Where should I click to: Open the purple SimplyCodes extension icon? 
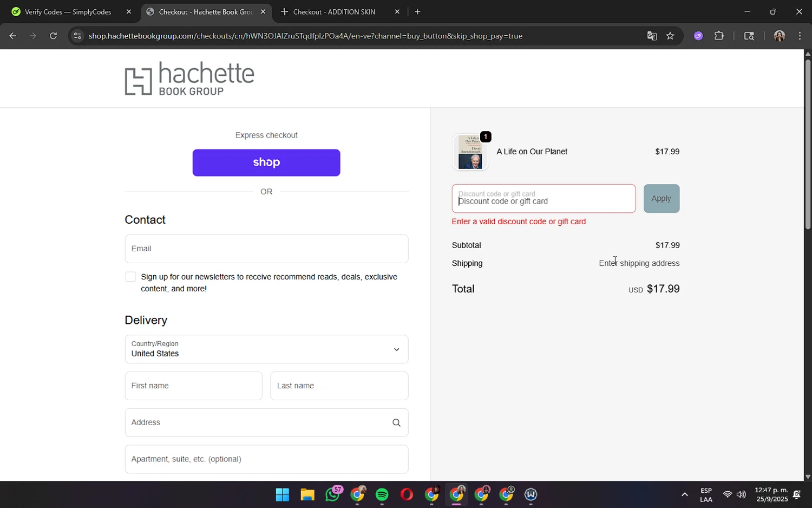pyautogui.click(x=698, y=36)
